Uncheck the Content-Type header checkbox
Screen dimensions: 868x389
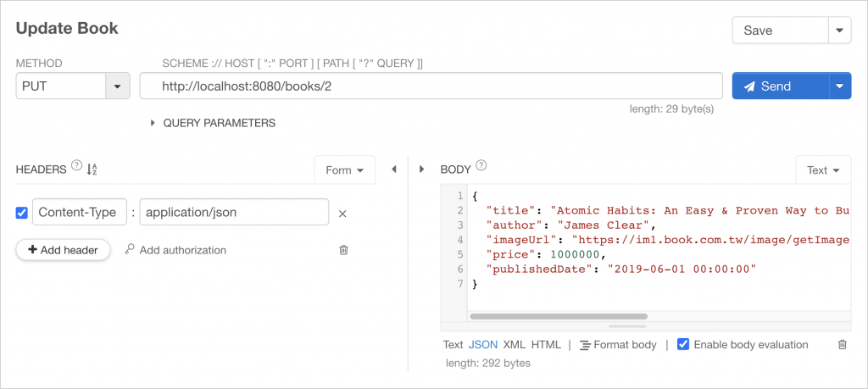coord(22,213)
